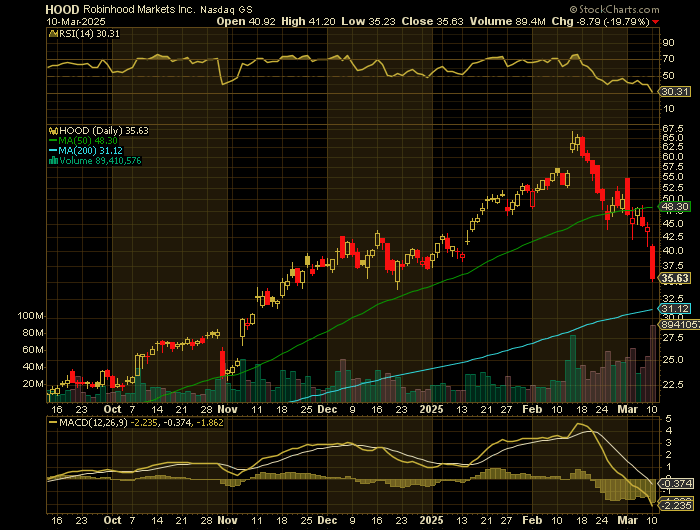Click the tallest volume bar at chart's end
Viewport: 700px width, 530px height.
pos(653,363)
